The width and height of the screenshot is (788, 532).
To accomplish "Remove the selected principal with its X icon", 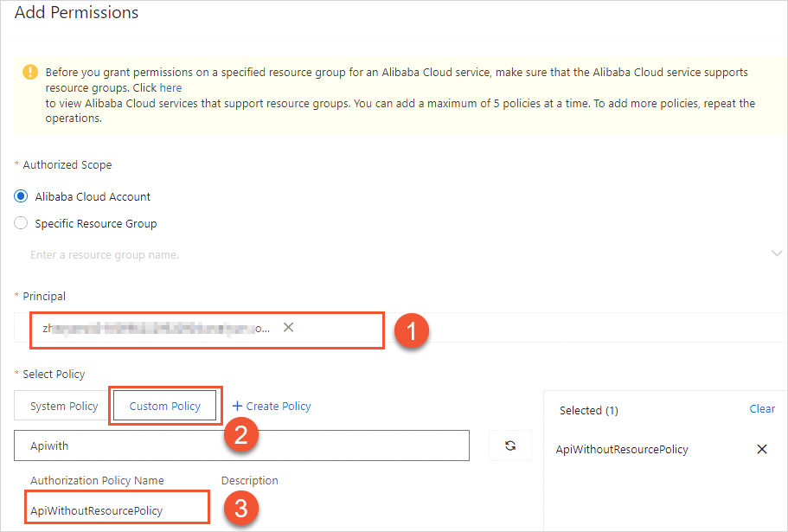I will pyautogui.click(x=289, y=328).
